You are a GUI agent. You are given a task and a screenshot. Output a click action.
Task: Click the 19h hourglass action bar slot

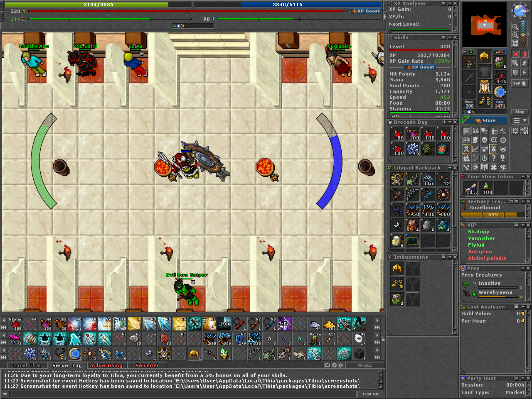click(x=224, y=324)
